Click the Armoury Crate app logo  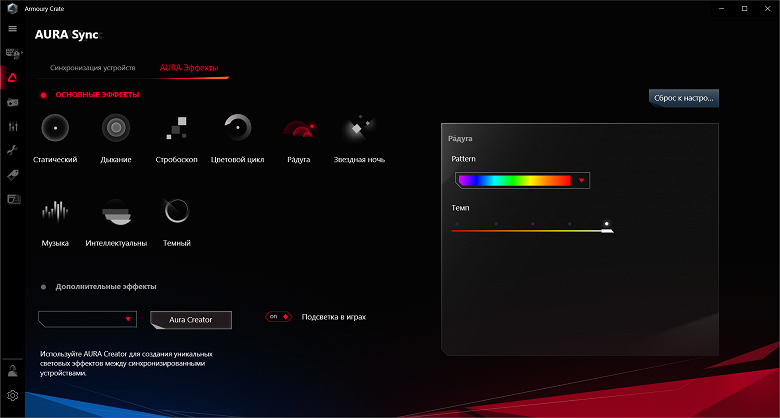[12, 8]
